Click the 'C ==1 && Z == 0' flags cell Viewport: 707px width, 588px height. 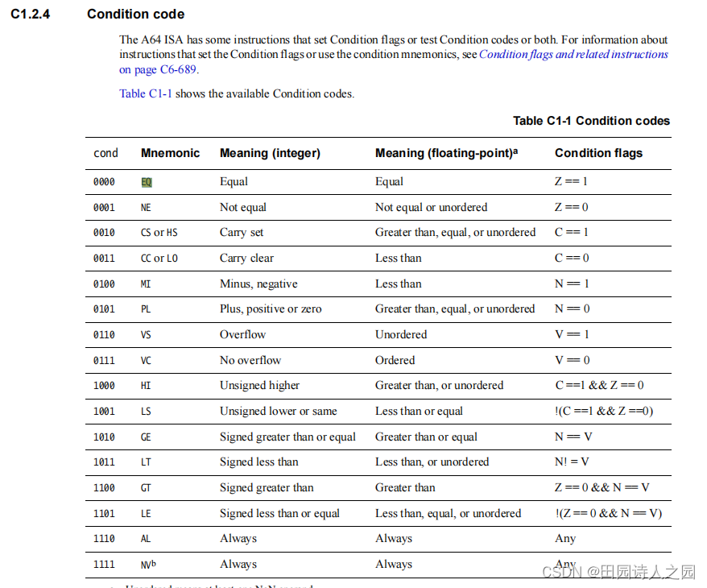[599, 385]
